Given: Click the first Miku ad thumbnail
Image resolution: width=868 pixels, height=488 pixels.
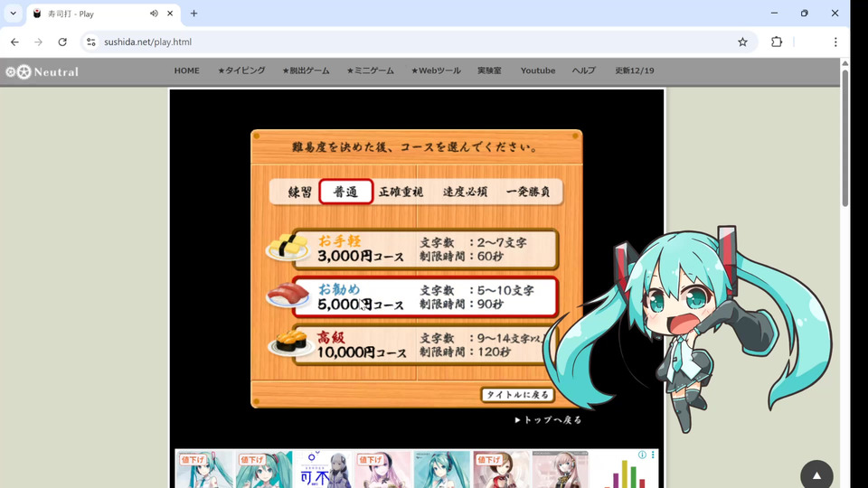Looking at the screenshot, I should [204, 469].
